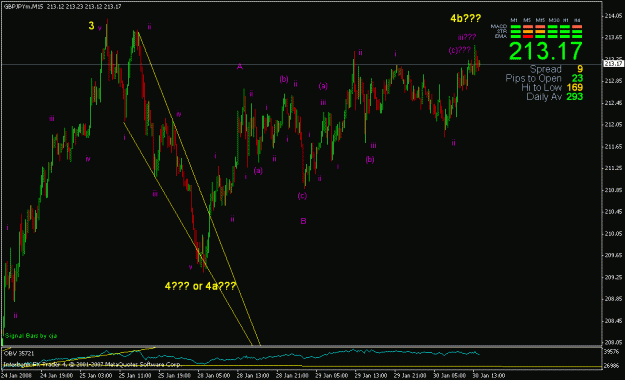Image resolution: width=625 pixels, height=380 pixels.
Task: Click the EMA row label in Signal Bars
Action: (501, 36)
